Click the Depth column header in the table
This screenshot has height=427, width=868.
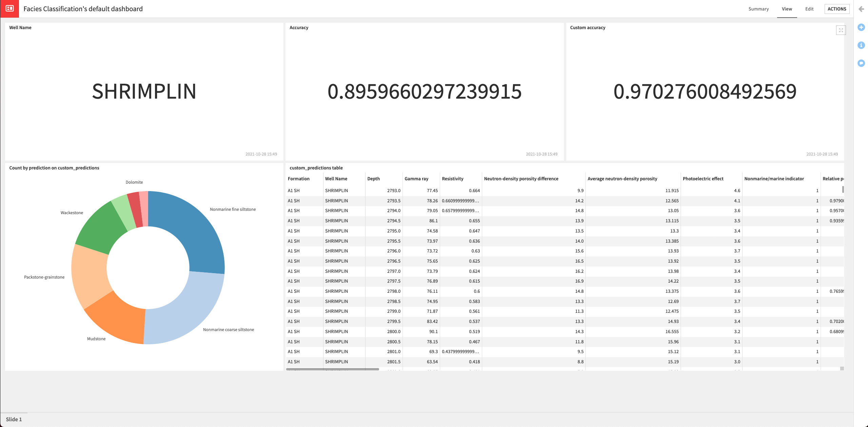point(374,179)
